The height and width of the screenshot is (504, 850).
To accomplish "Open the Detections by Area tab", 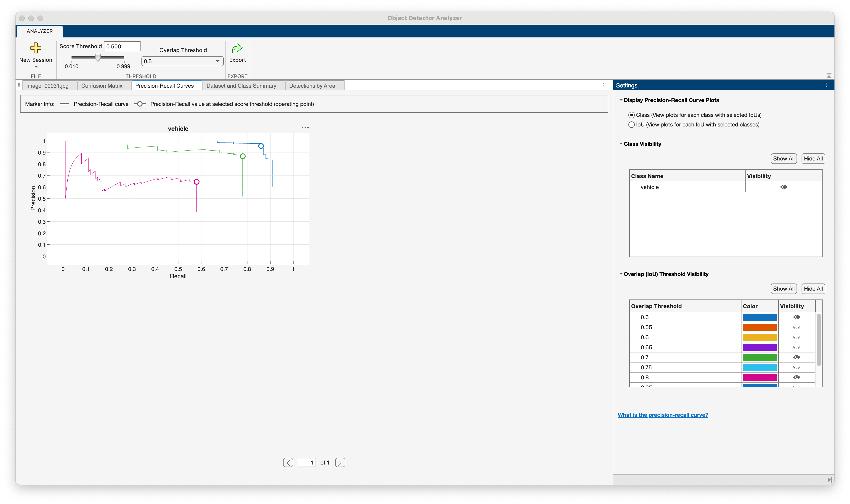I will point(312,86).
